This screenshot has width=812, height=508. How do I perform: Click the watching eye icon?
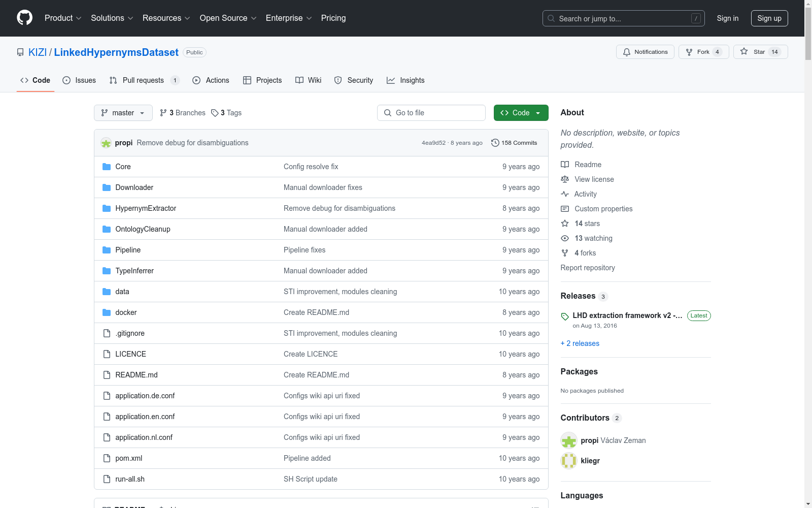(x=565, y=238)
